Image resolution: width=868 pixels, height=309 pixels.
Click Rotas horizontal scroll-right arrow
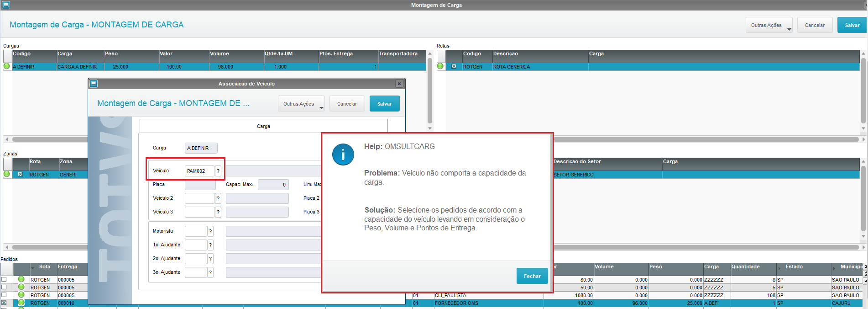863,139
